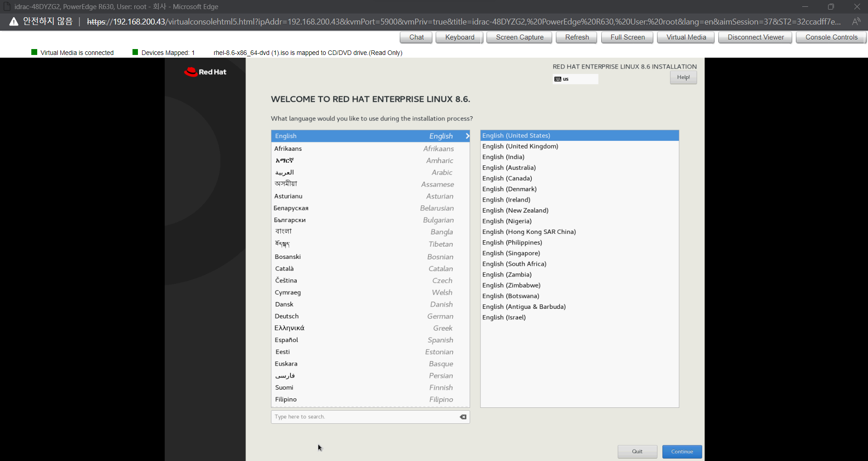Select the Amharic language row

[x=370, y=160]
